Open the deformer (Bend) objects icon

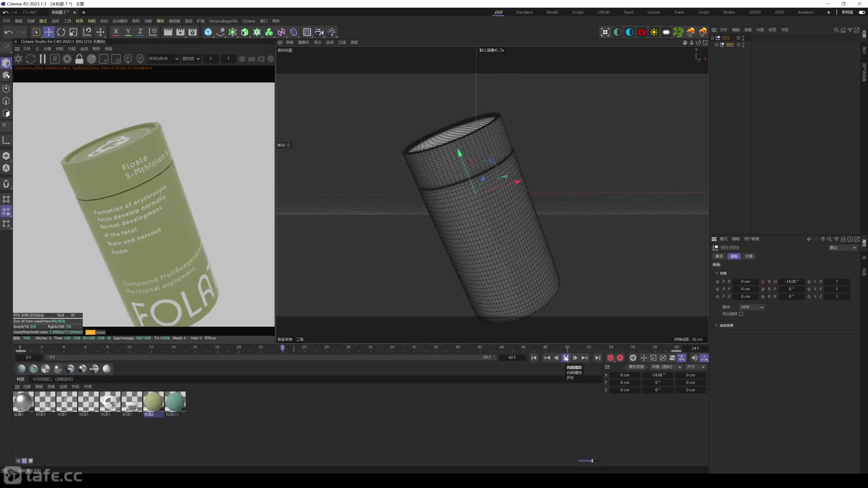[x=294, y=32]
